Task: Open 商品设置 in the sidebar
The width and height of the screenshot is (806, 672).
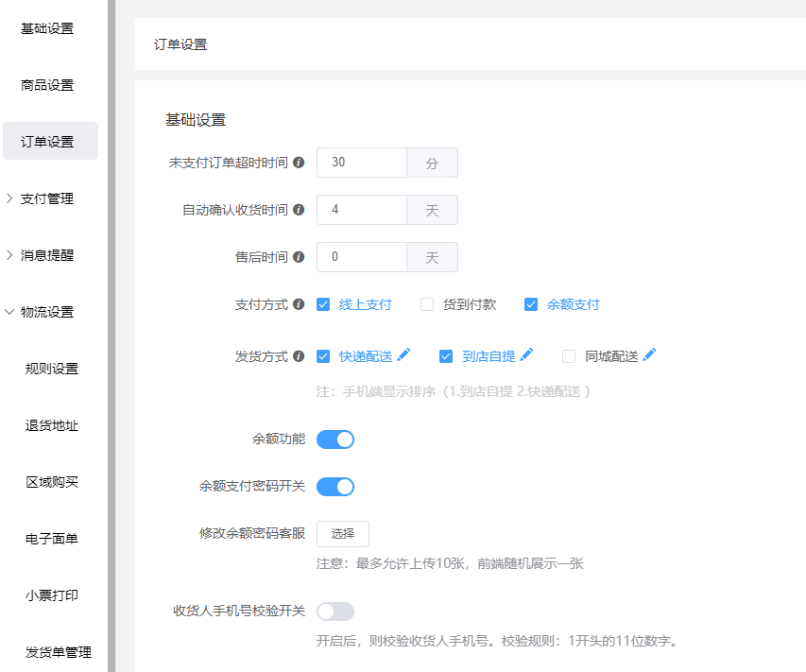Action: pyautogui.click(x=47, y=85)
